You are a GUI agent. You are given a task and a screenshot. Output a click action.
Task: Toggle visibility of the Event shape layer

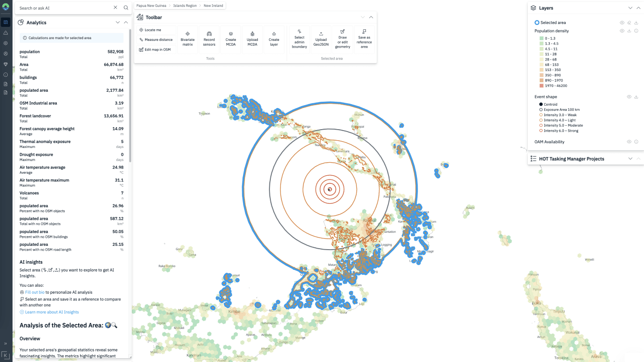click(629, 97)
